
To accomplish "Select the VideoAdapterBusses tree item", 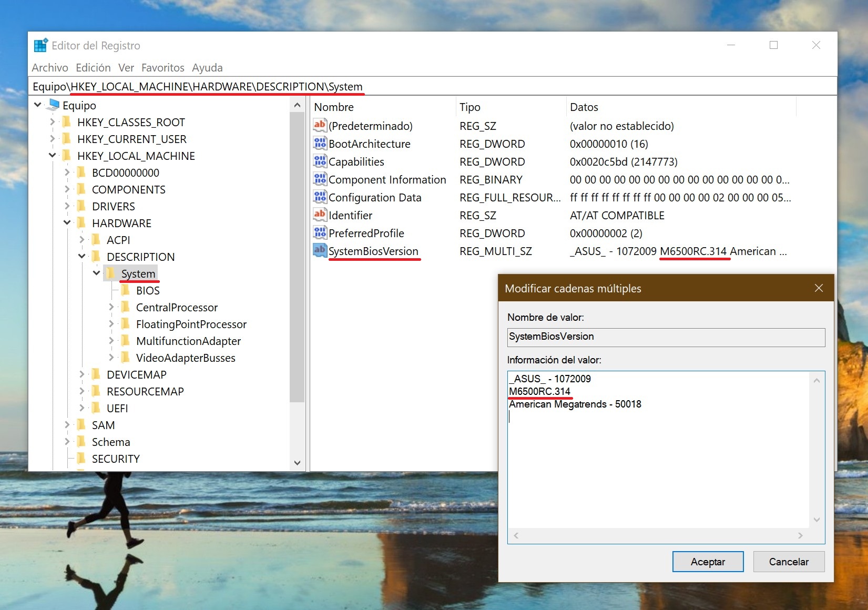I will 185,358.
